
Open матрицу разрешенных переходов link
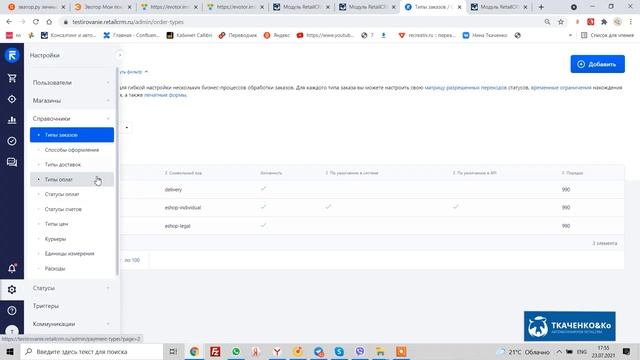[465, 87]
